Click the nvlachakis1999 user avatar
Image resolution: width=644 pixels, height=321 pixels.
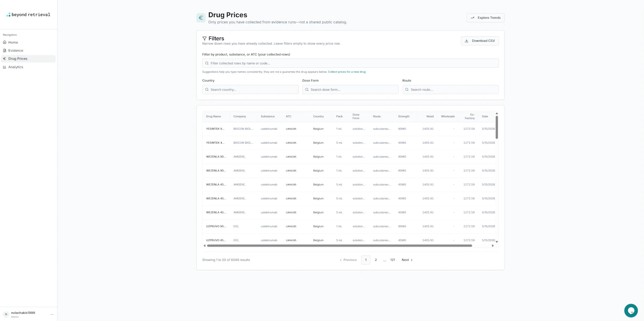click(6, 315)
